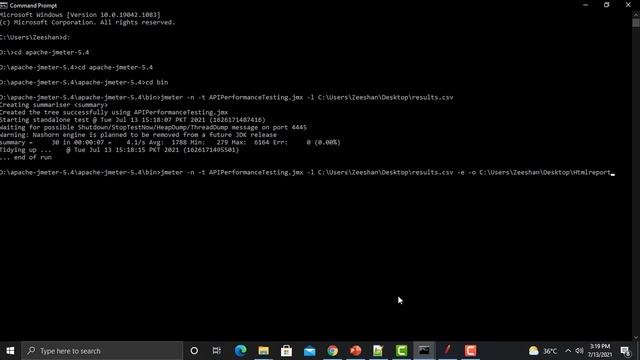Click the taskbar search box
The height and width of the screenshot is (360, 640).
(102, 351)
